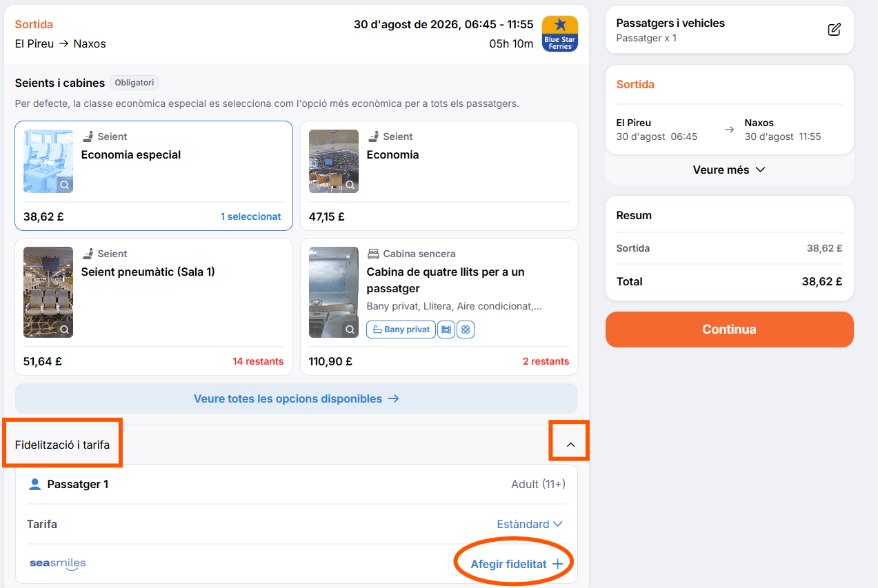Click the Blue Star Ferries logo

pyautogui.click(x=560, y=34)
